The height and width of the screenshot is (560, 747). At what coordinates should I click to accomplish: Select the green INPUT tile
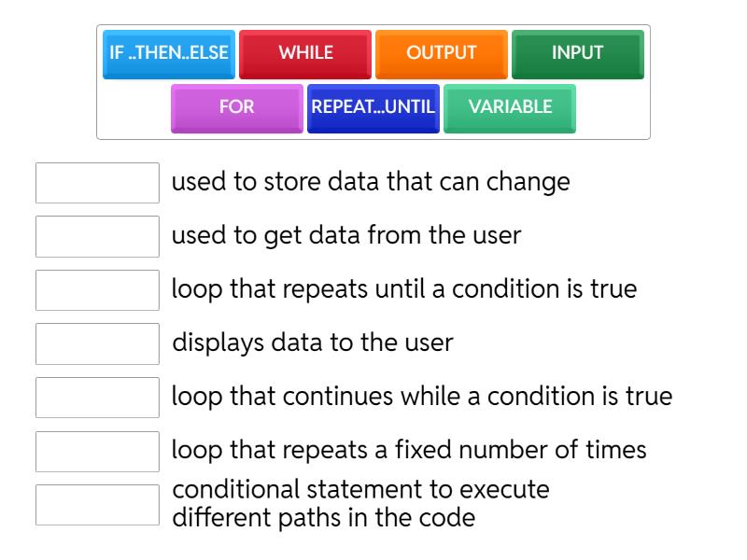pyautogui.click(x=577, y=53)
